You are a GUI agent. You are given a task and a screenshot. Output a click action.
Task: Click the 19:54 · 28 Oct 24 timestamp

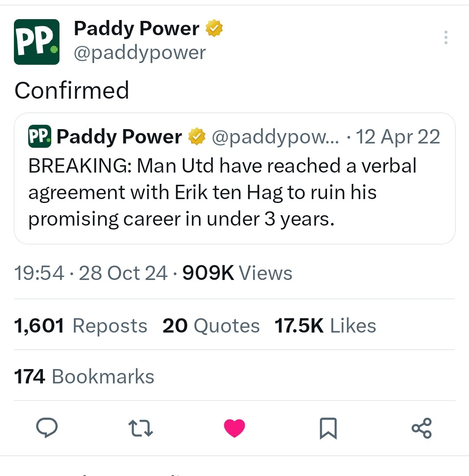tap(90, 273)
